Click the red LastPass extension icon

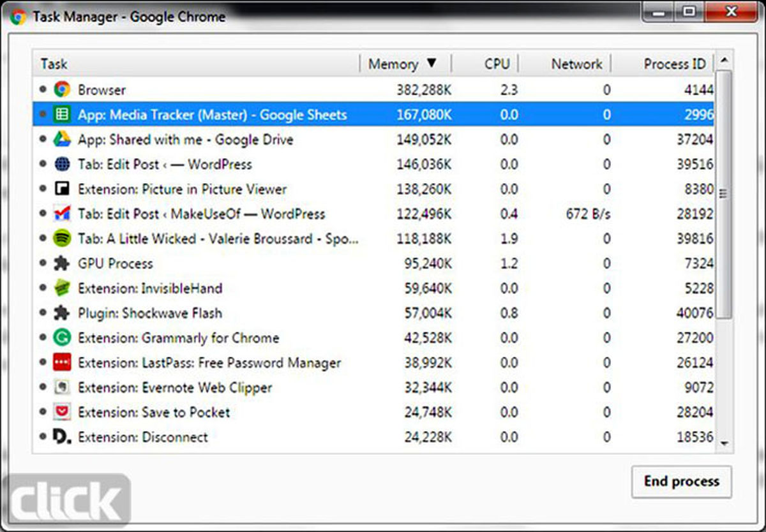(62, 363)
